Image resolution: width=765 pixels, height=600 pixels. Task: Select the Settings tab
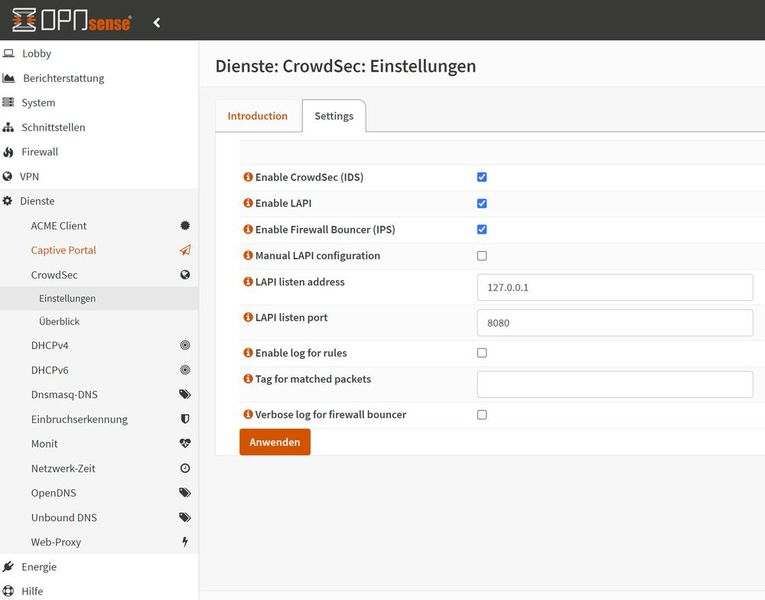click(334, 116)
